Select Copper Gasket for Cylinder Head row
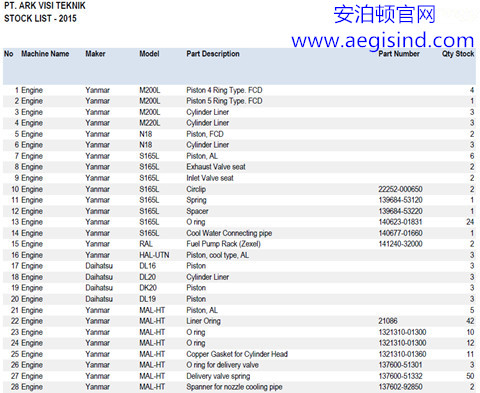This screenshot has height=393, width=480. [x=239, y=354]
